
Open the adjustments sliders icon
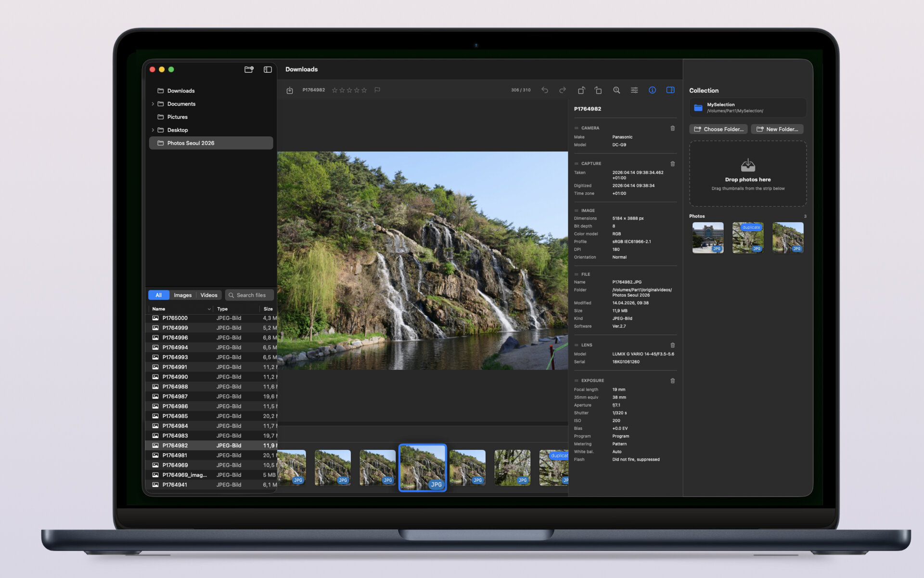pyautogui.click(x=634, y=90)
